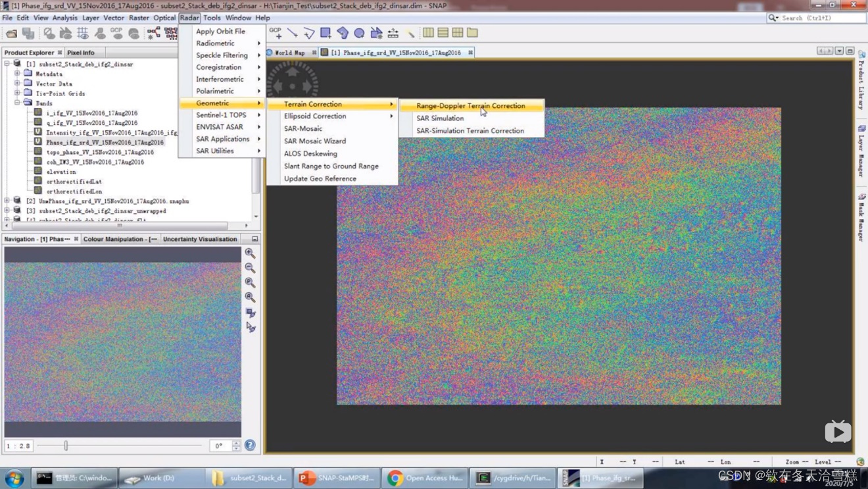The height and width of the screenshot is (489, 868).
Task: Expand the Vector Data folder
Action: pos(17,84)
